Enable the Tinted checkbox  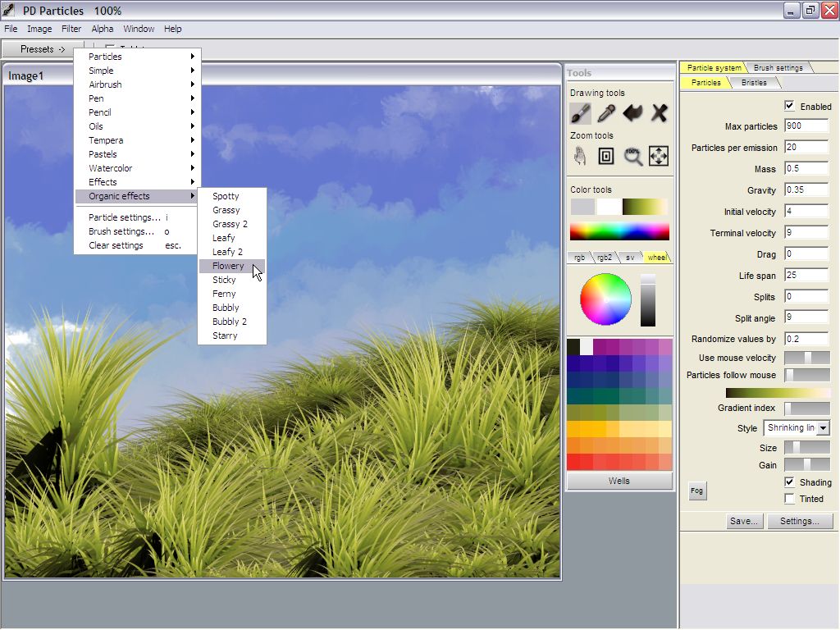pos(789,499)
